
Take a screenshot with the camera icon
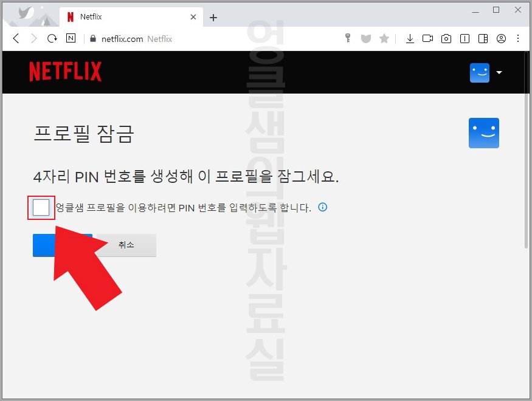(446, 39)
